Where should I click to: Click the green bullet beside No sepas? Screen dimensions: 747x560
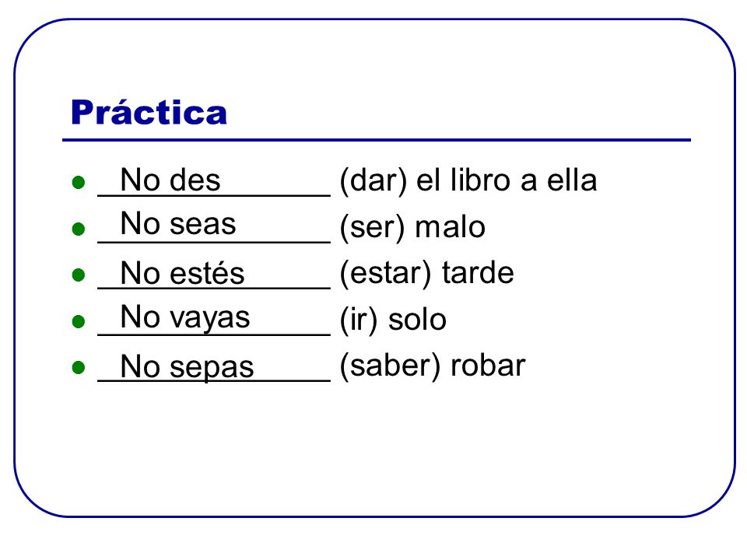pos(78,367)
